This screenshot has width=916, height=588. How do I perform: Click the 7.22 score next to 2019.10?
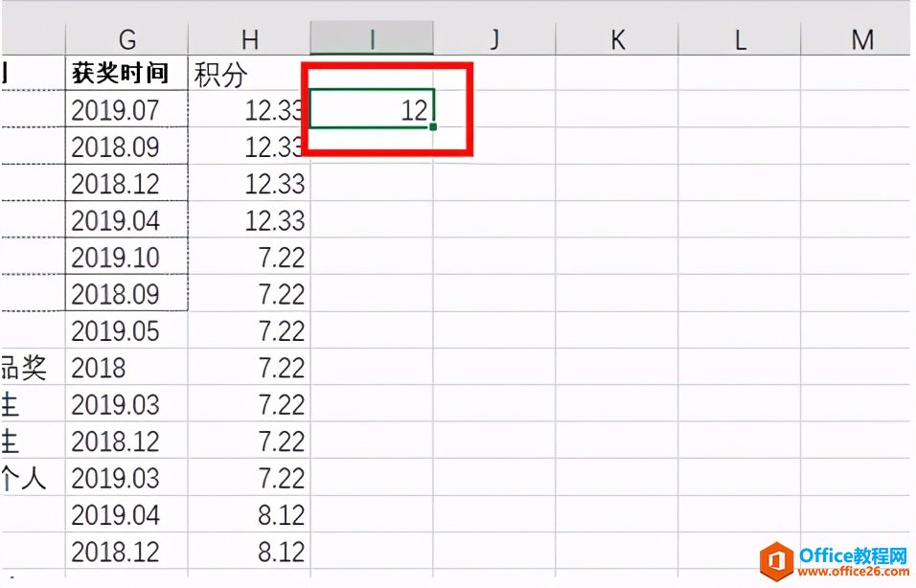pos(249,257)
